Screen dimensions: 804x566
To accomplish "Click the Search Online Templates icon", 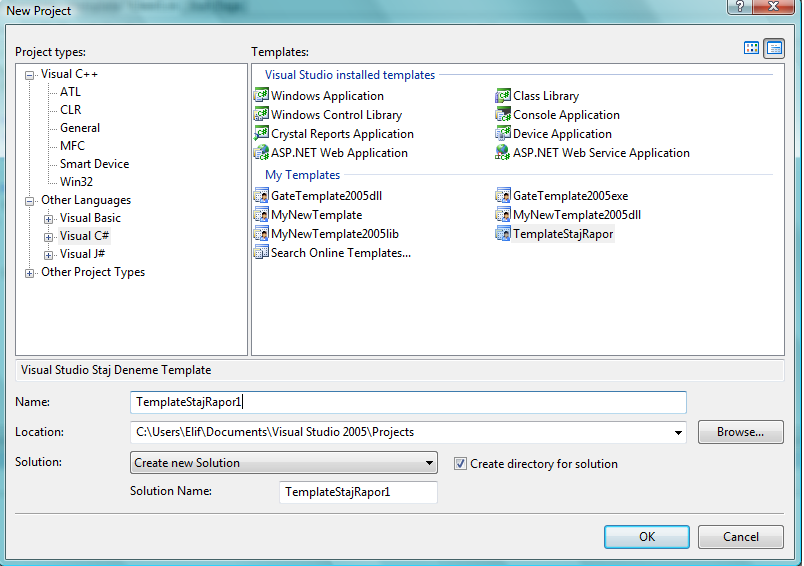I will [x=262, y=253].
